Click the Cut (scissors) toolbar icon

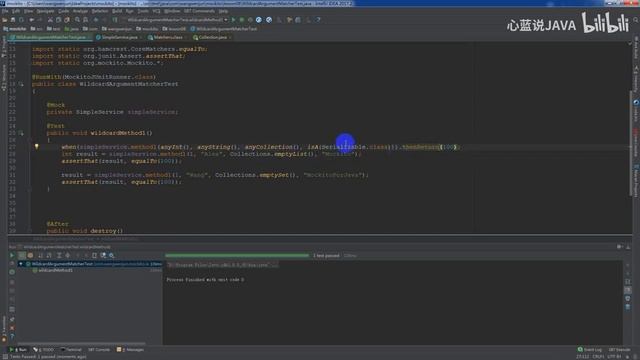pyautogui.click(x=50, y=20)
